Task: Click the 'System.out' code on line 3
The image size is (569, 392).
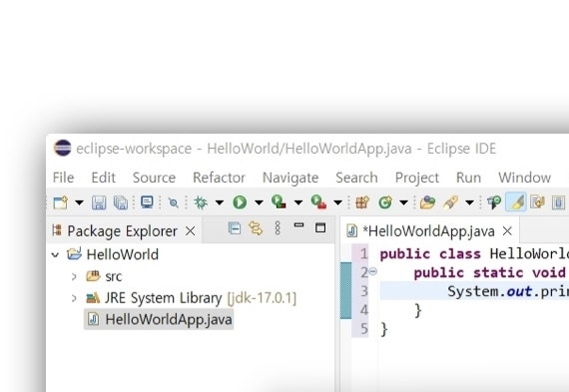Action: pos(490,291)
